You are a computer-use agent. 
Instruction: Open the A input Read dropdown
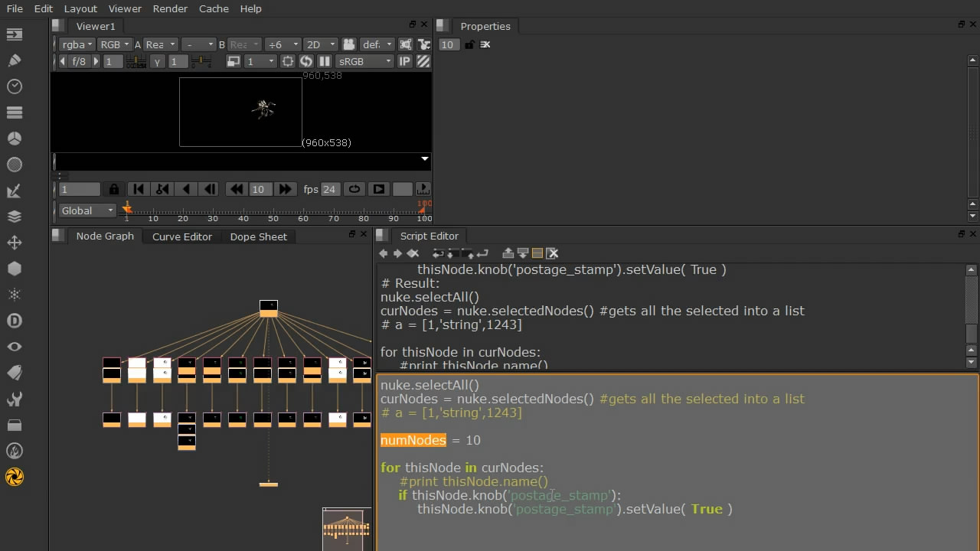(x=160, y=44)
